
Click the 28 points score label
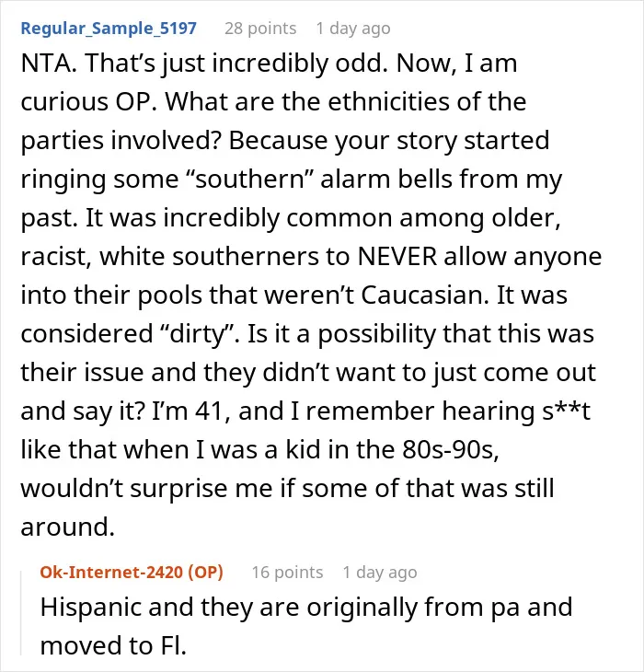point(260,29)
